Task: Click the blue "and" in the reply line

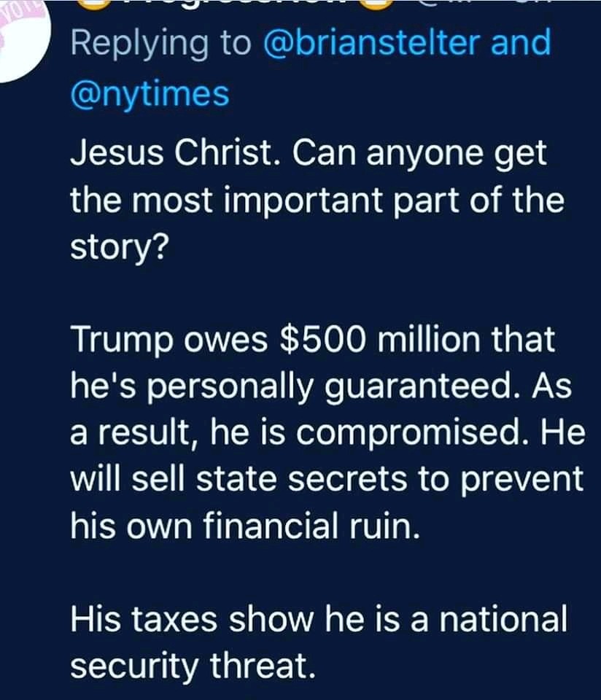Action: [521, 43]
